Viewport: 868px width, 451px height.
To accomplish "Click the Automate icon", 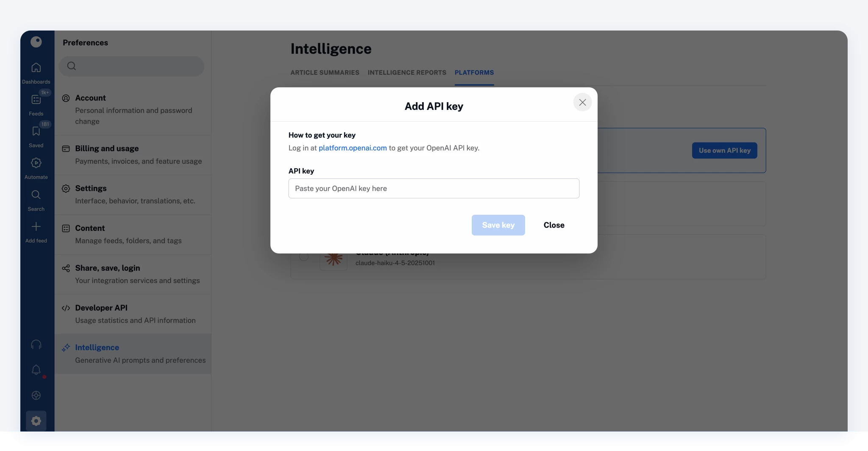I will coord(36,163).
